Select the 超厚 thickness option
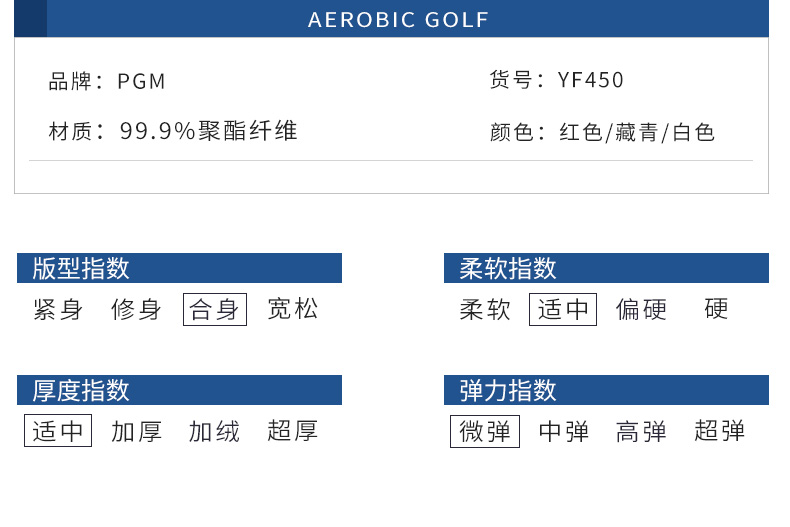790x527 pixels. 292,431
